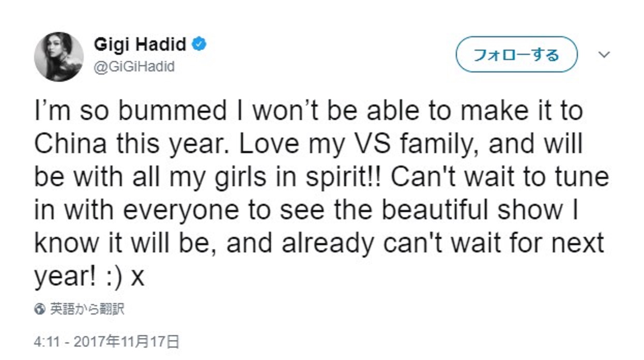
Task: Click "next" at the end of the fifth line
Action: click(x=576, y=244)
